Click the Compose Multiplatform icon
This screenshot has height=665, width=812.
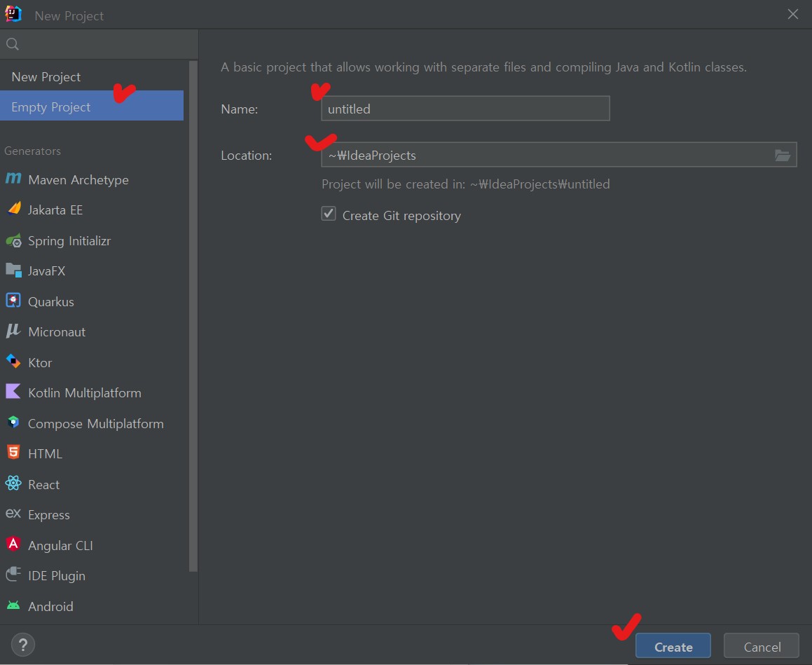[x=13, y=423]
